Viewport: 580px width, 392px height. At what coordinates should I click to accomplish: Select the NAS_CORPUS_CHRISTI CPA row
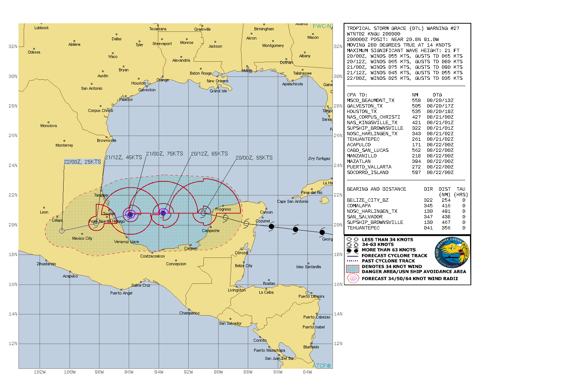(400, 117)
